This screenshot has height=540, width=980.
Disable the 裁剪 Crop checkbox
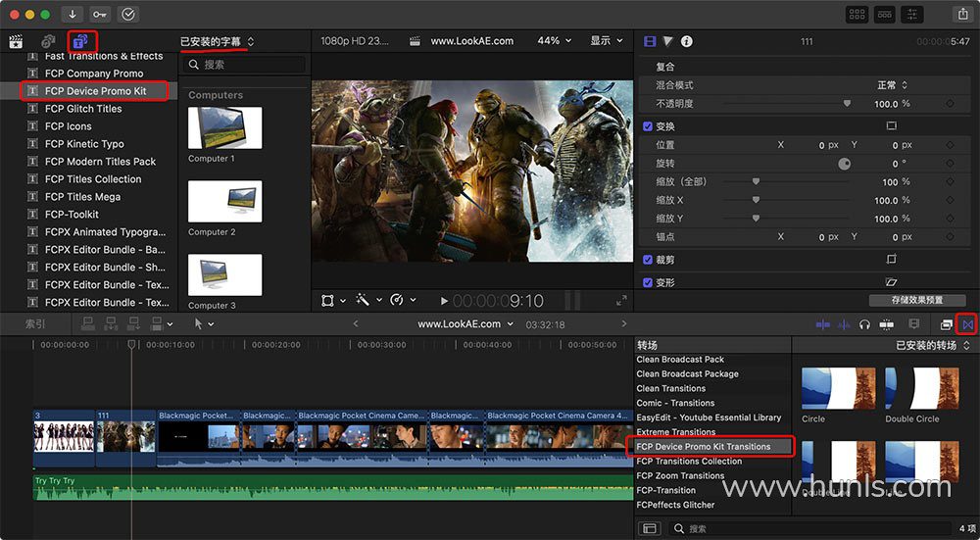point(648,260)
